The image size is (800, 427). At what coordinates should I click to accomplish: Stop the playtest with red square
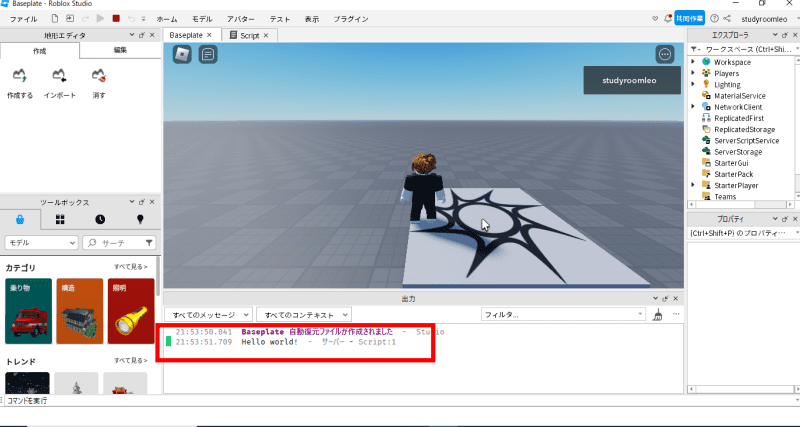[x=116, y=19]
